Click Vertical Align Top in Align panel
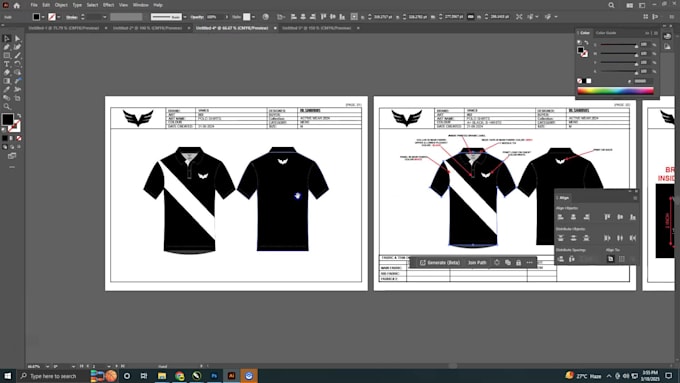 coord(607,216)
